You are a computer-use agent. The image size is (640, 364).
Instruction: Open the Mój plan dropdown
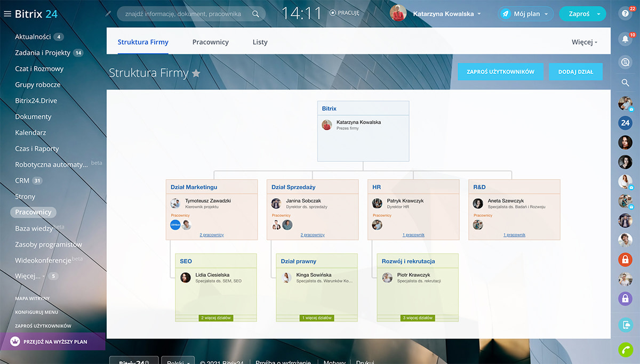click(x=526, y=14)
